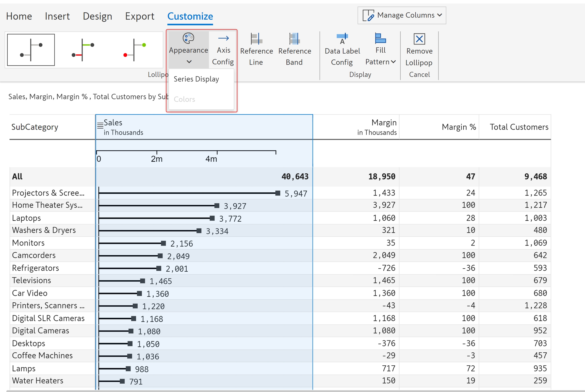Open the Design tab
This screenshot has width=585, height=392.
[97, 16]
